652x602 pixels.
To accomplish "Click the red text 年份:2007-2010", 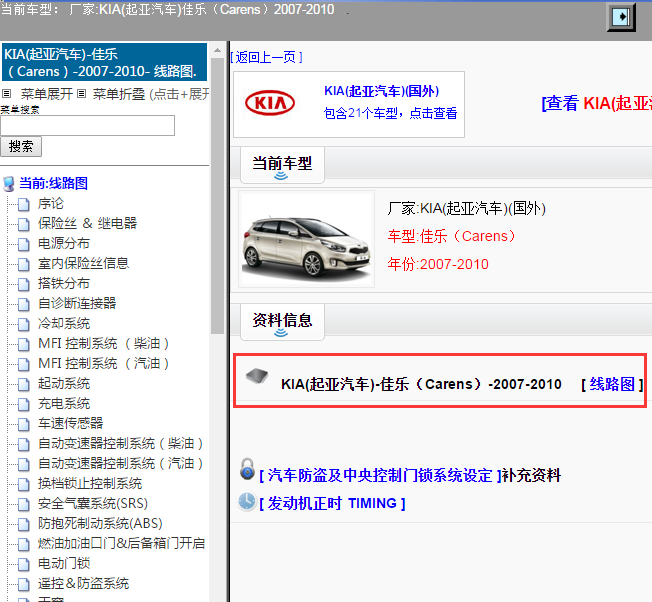I will (438, 264).
